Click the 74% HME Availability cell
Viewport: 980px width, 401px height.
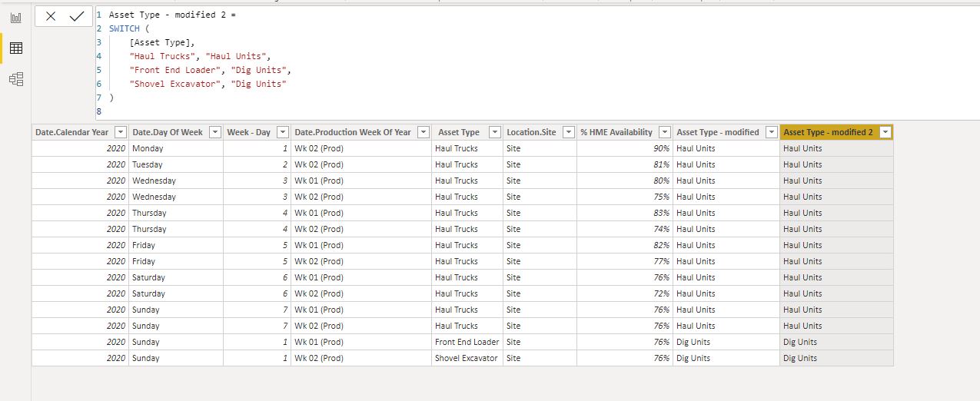tap(624, 229)
